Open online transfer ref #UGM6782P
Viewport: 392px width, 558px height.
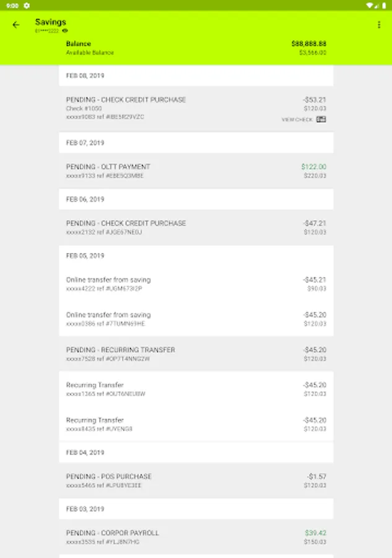point(196,284)
